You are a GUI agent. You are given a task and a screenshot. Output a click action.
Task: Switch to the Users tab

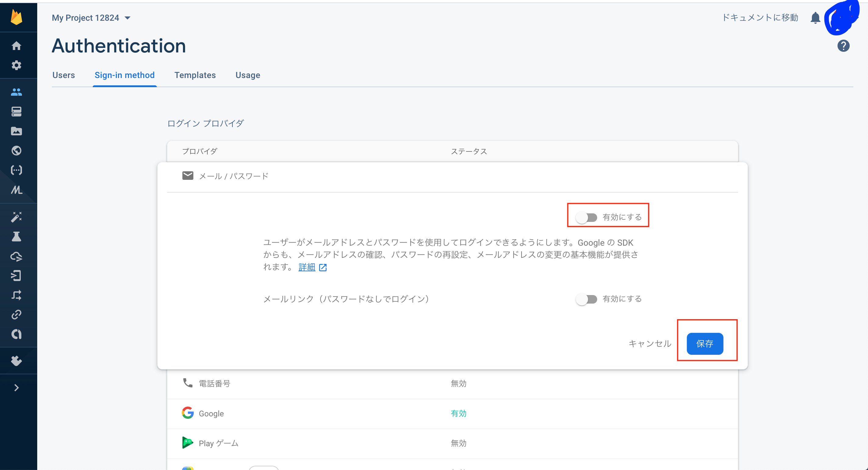(63, 75)
